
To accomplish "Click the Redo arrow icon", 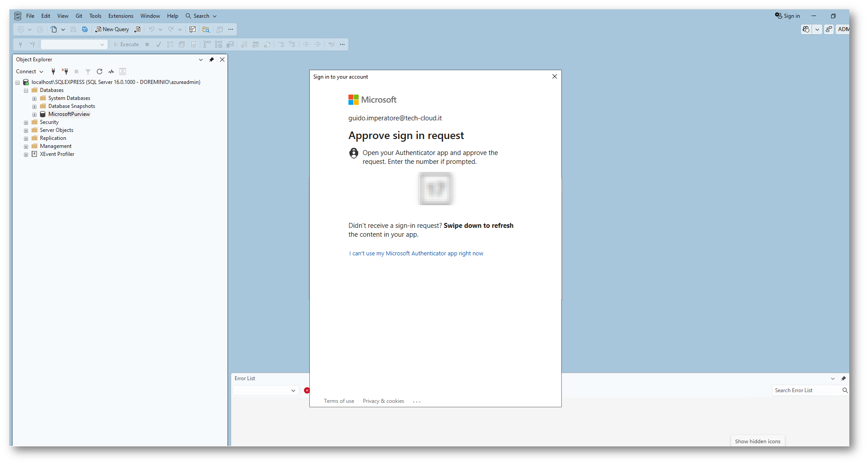I will (171, 29).
